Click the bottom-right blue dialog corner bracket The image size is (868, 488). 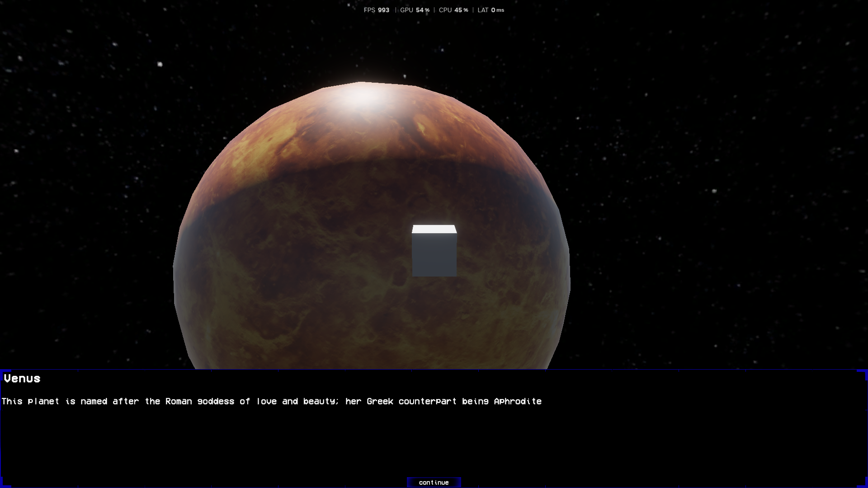tap(863, 483)
